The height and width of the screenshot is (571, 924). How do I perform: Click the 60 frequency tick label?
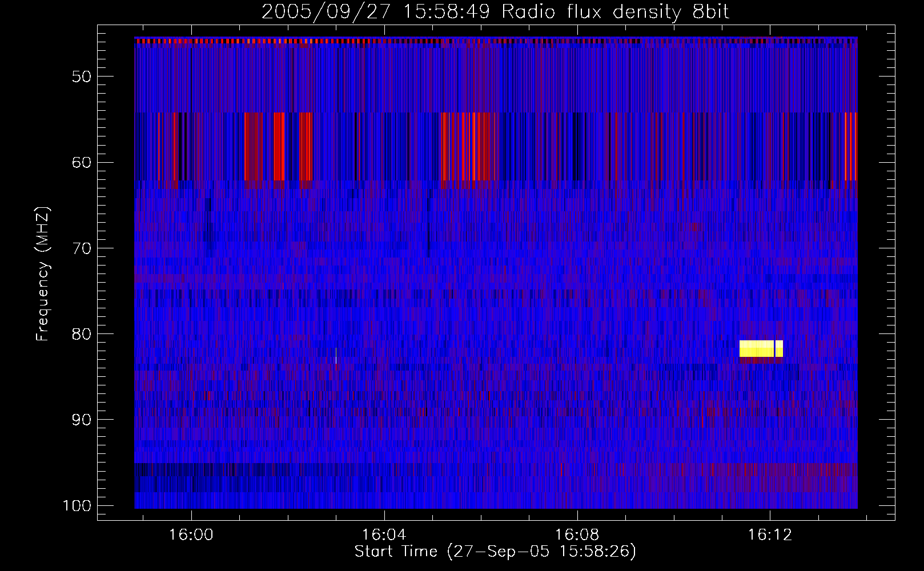coord(82,162)
